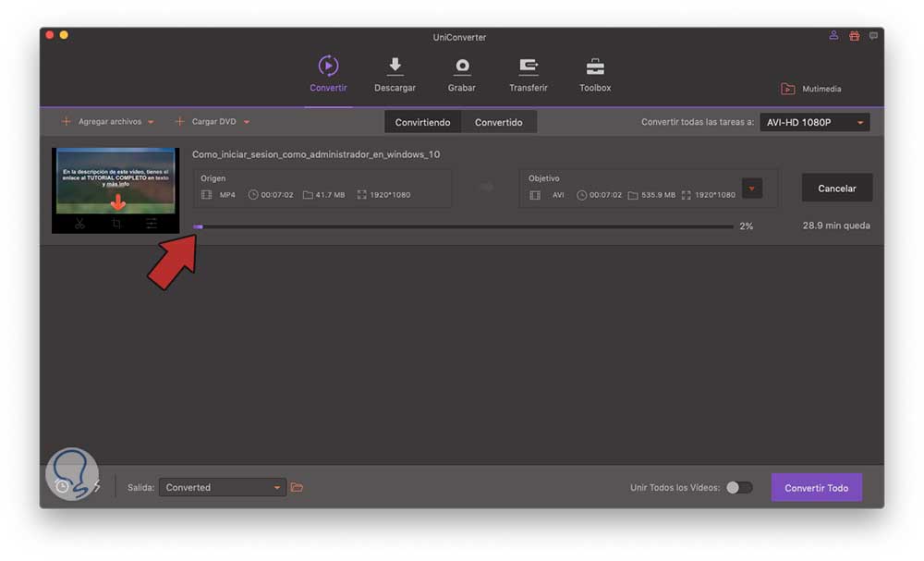Open the Grabar burn section
The height and width of the screenshot is (561, 924).
tap(461, 74)
